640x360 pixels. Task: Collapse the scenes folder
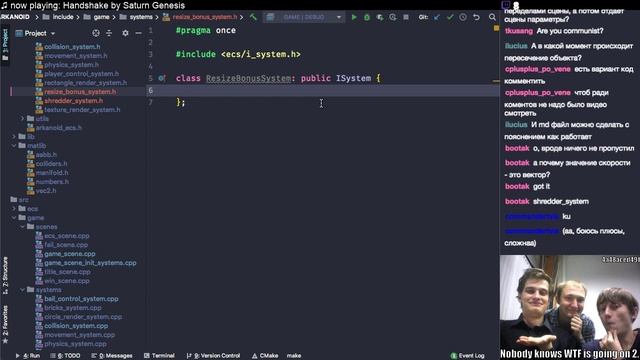tap(22, 227)
